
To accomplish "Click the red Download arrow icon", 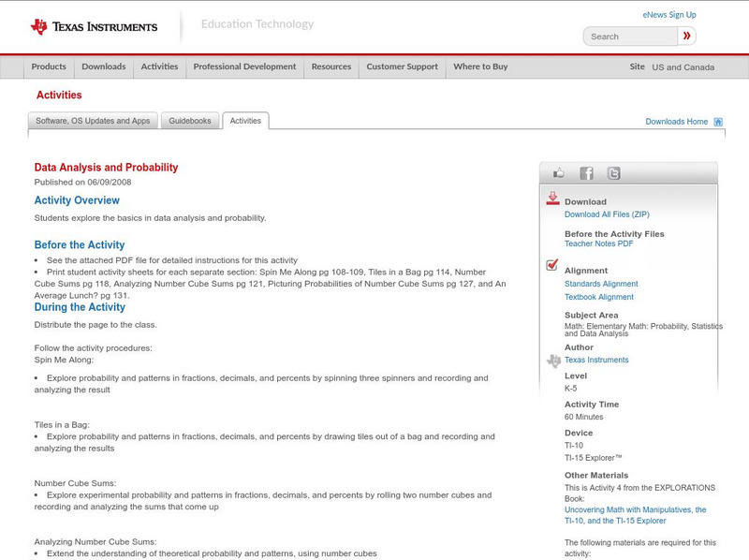I will click(552, 199).
